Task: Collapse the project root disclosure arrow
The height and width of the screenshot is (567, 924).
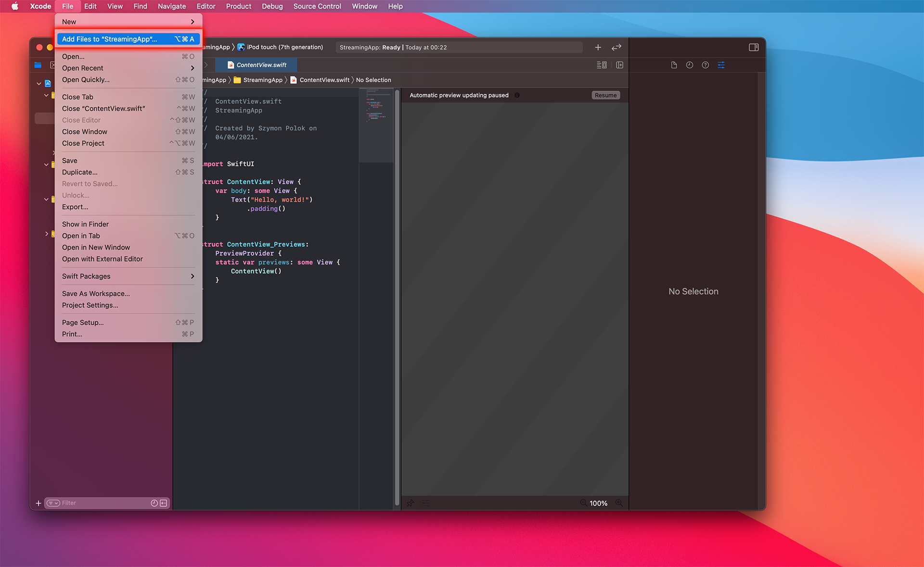Action: tap(39, 83)
